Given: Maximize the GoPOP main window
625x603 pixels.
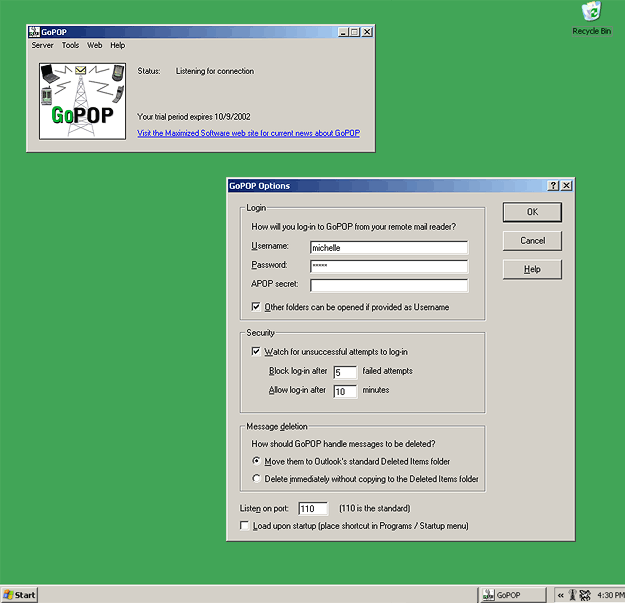Looking at the screenshot, I should (354, 32).
